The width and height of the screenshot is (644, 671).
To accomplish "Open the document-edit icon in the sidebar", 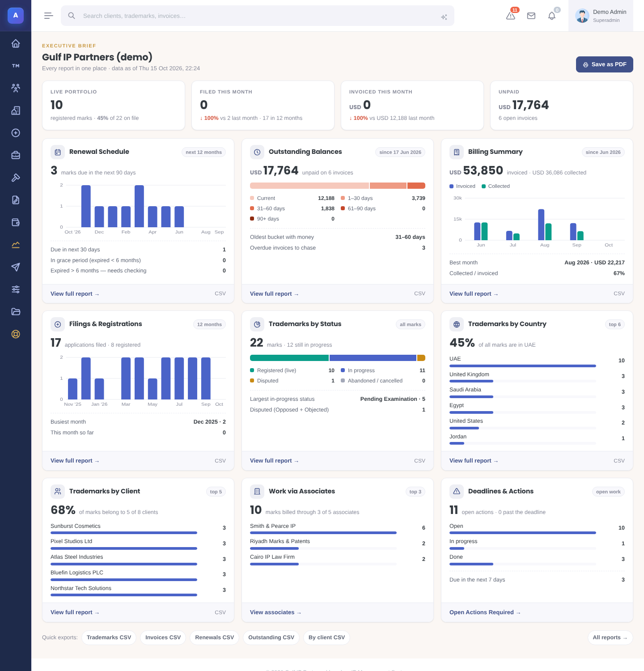I will (x=16, y=200).
